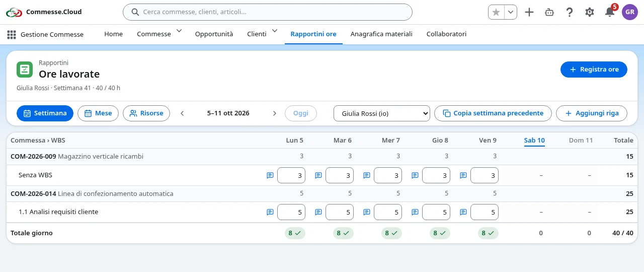
Task: Open the GR user avatar menu
Action: tap(630, 12)
